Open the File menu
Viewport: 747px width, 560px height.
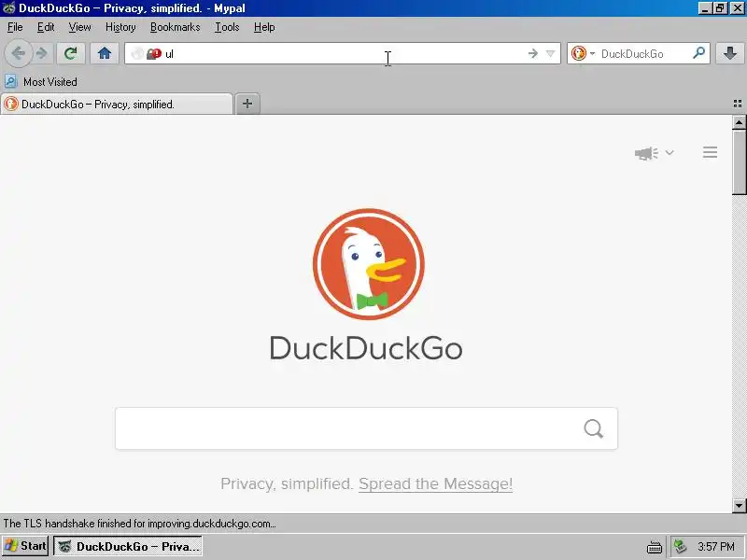point(15,27)
